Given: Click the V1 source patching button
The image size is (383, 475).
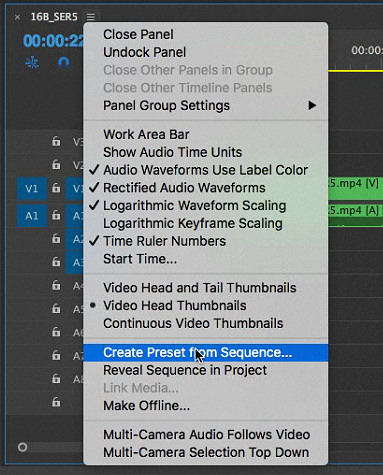Looking at the screenshot, I should (x=32, y=189).
